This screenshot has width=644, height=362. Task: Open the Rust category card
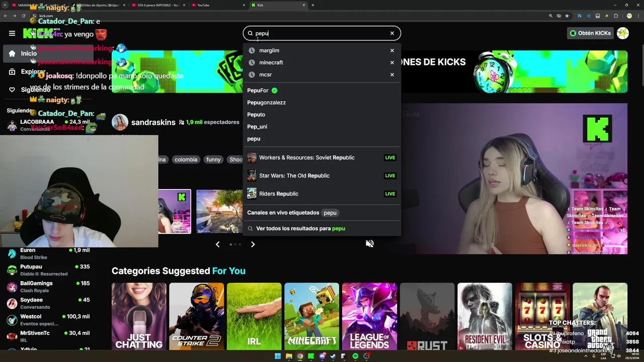tap(427, 316)
